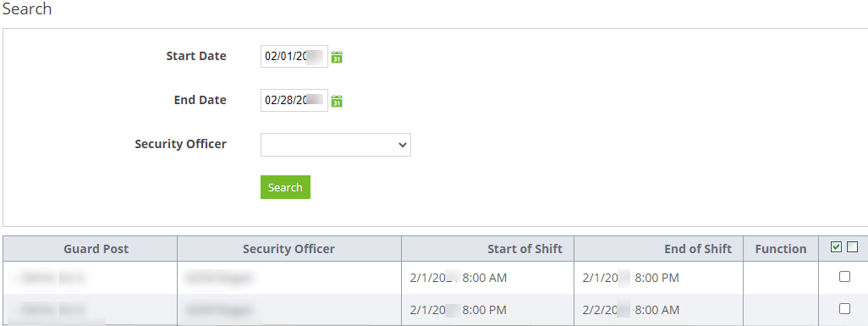
Task: Focus the End Date input field
Action: coord(294,101)
